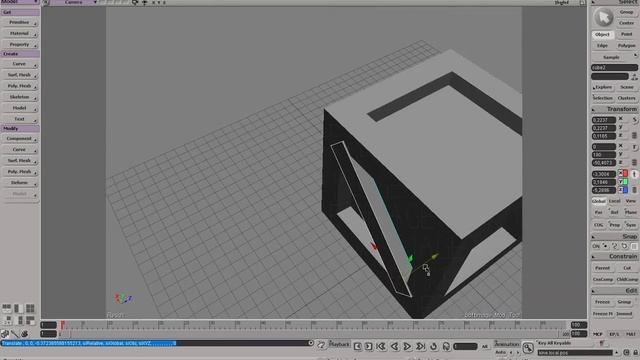The width and height of the screenshot is (640, 360).
Task: Click the Scene button
Action: coord(627,87)
